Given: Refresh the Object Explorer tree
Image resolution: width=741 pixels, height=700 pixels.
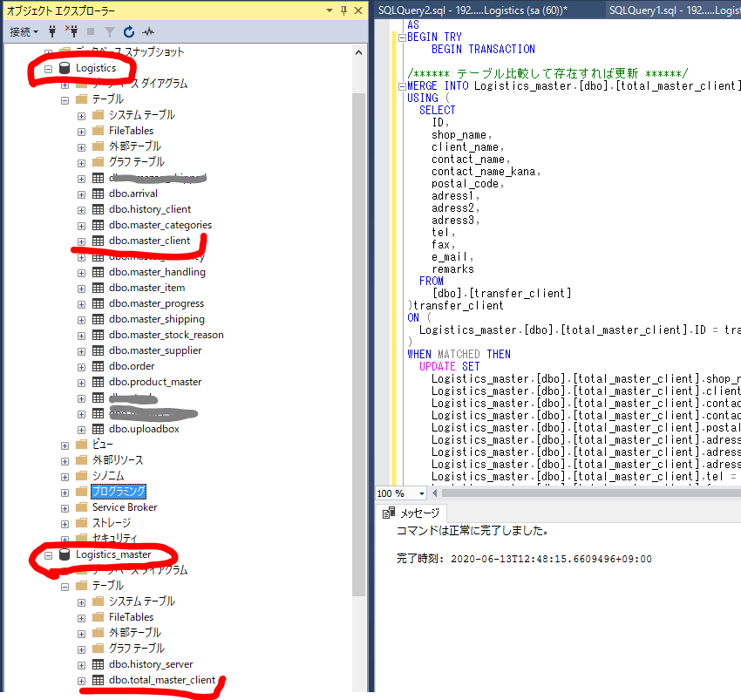Looking at the screenshot, I should pyautogui.click(x=129, y=31).
